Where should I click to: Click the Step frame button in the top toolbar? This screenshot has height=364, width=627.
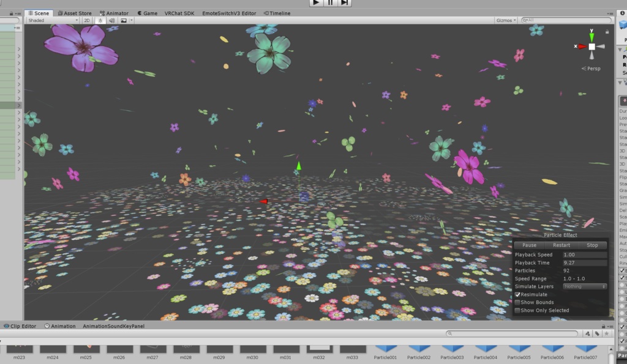(344, 2)
